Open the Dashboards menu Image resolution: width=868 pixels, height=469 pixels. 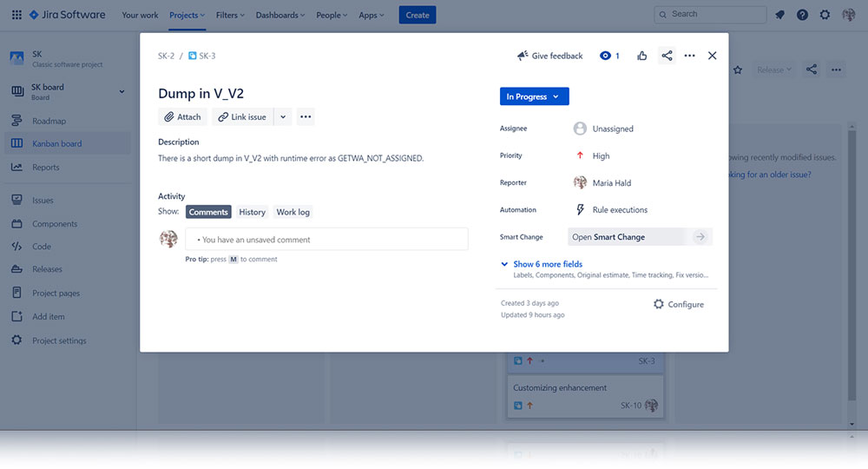280,15
